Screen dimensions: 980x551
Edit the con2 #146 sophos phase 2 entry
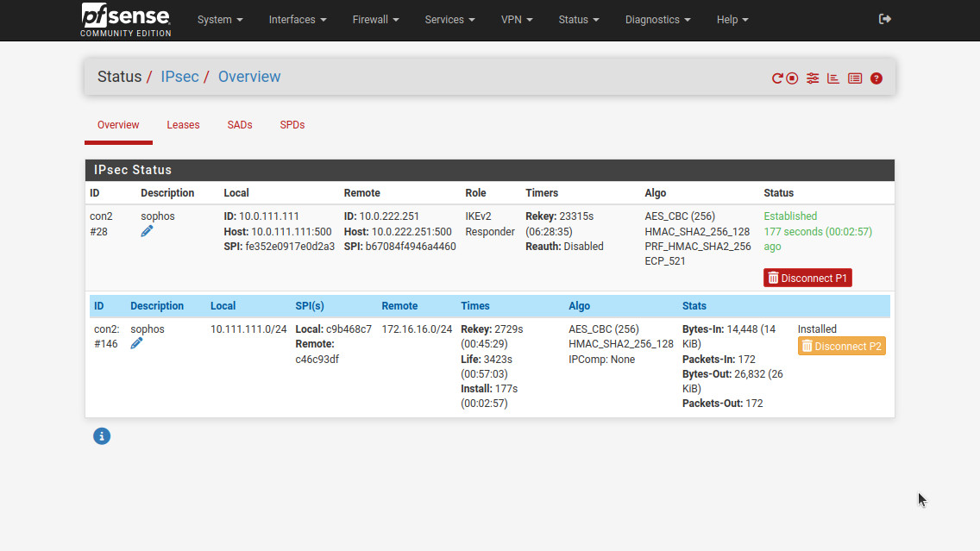136,343
